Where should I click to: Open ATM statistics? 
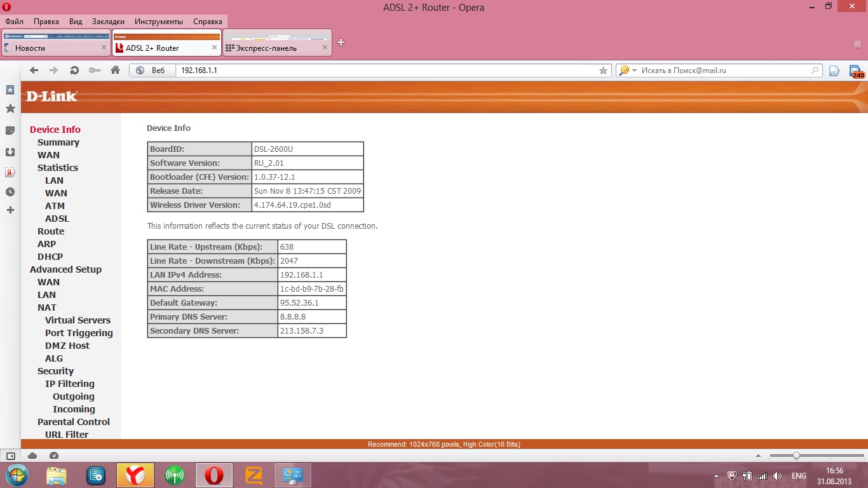[55, 206]
